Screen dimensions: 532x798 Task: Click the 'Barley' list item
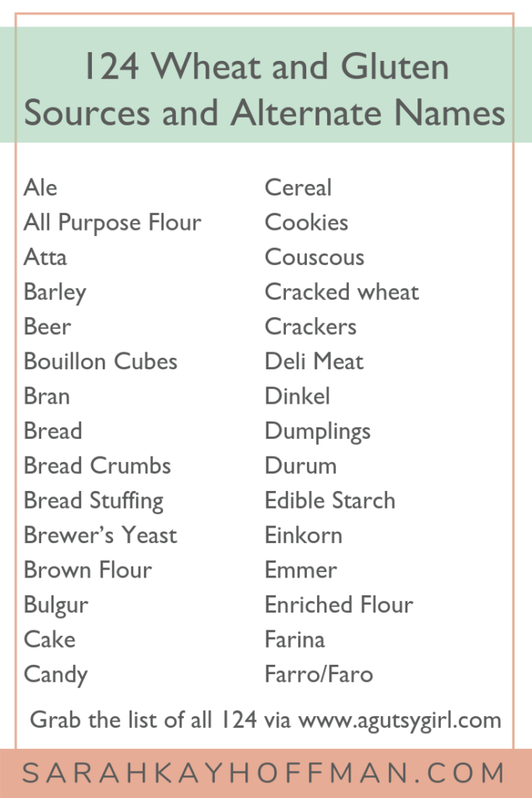(x=55, y=293)
